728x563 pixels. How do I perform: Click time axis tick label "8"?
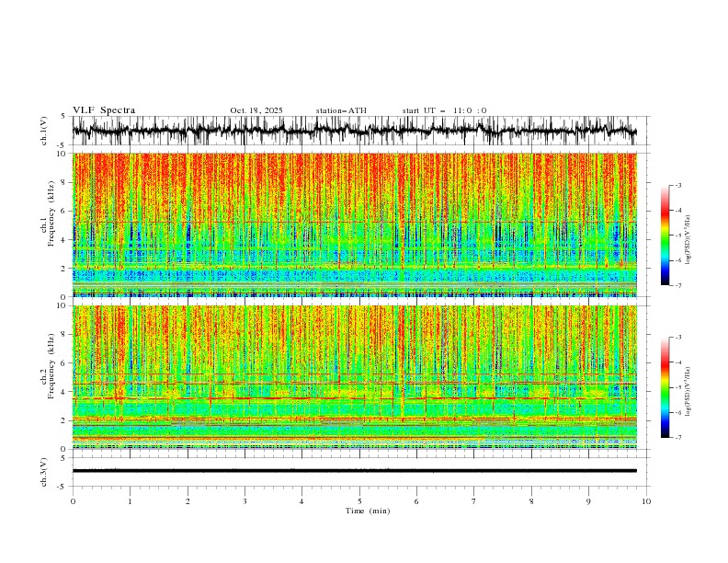coord(531,501)
